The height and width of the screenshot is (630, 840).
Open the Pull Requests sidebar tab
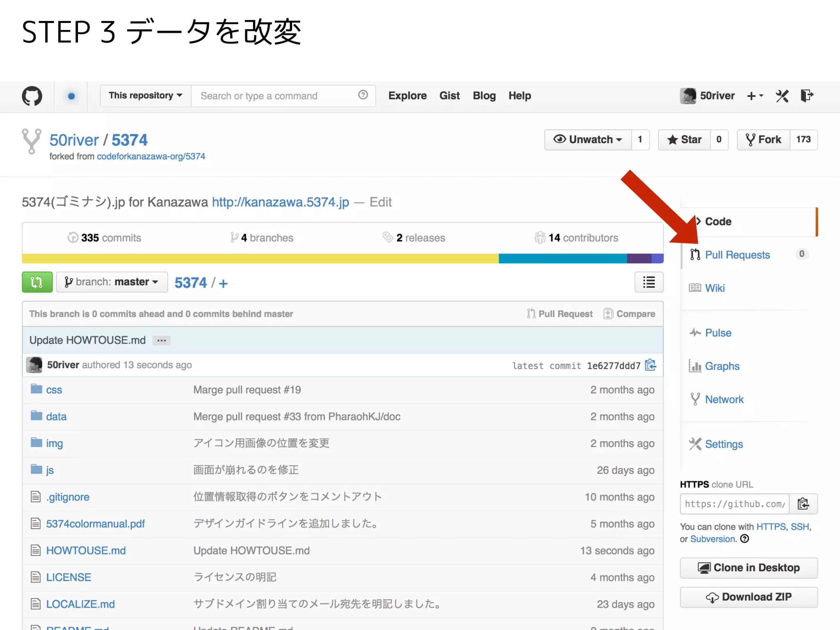tap(737, 255)
